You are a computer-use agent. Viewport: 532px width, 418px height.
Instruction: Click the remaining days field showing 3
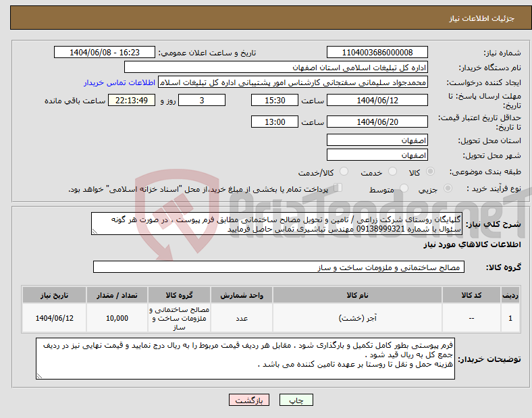tap(202, 101)
